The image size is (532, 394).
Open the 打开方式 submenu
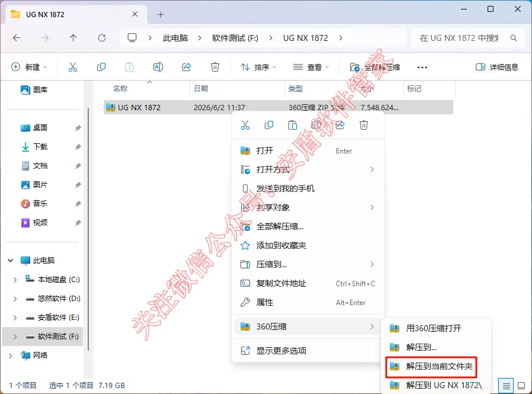coord(308,169)
